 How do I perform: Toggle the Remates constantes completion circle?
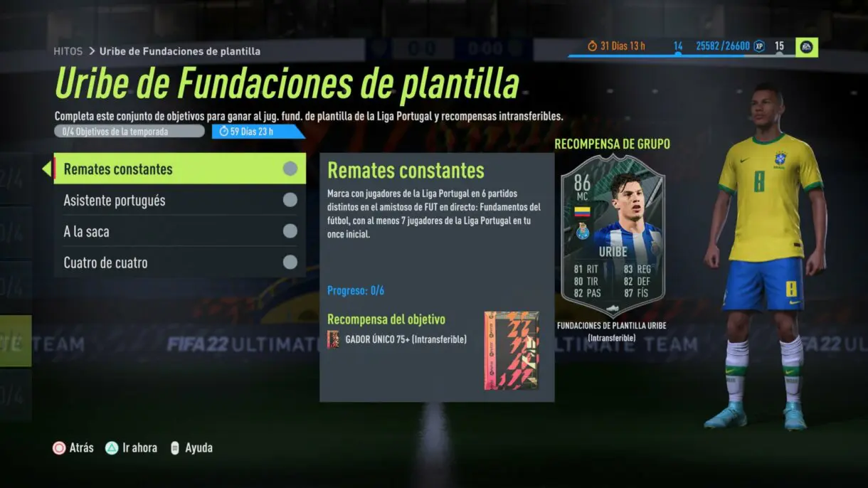290,169
